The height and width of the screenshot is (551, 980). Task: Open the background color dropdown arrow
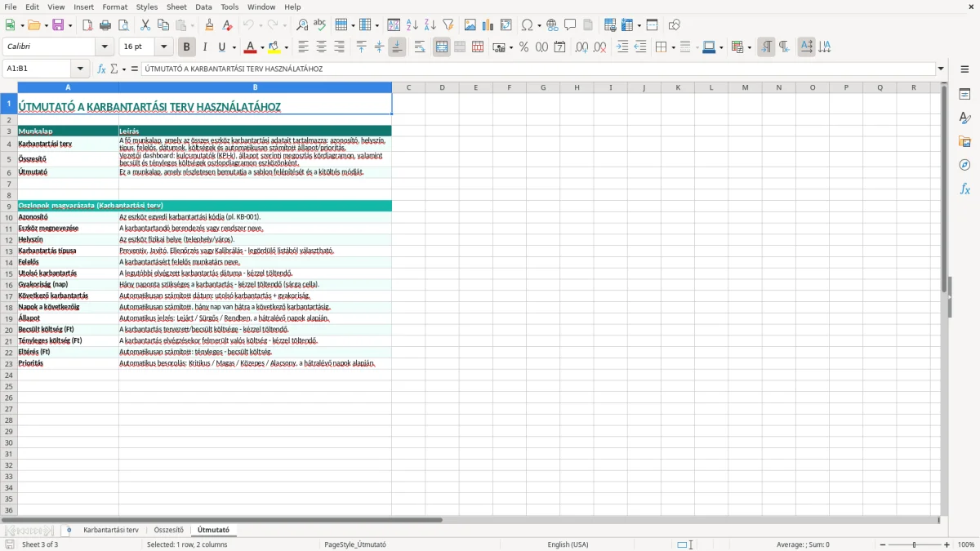point(286,47)
